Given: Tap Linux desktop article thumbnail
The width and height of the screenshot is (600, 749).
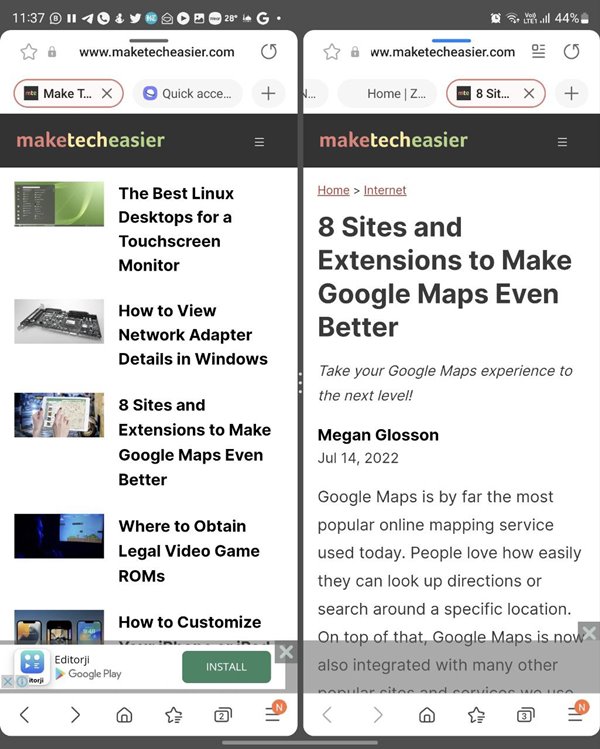Looking at the screenshot, I should point(59,204).
